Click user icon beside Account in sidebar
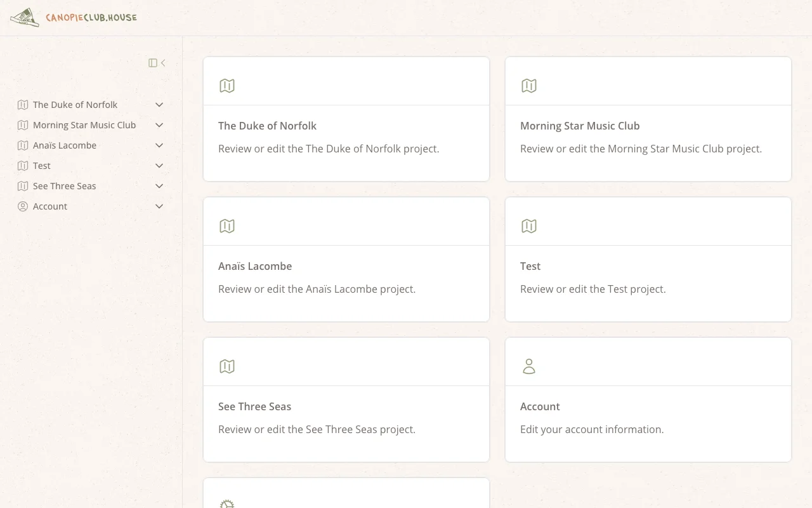Screen dimensions: 812x508 [x=23, y=206]
